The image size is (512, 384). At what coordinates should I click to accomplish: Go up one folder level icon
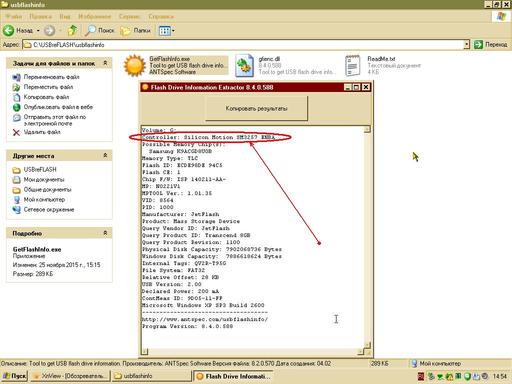click(x=72, y=31)
